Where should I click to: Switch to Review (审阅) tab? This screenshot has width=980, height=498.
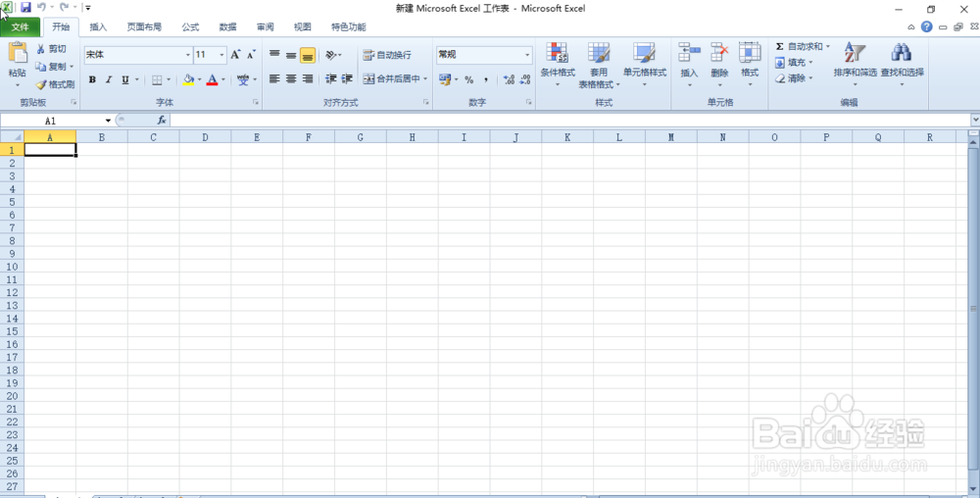point(265,26)
